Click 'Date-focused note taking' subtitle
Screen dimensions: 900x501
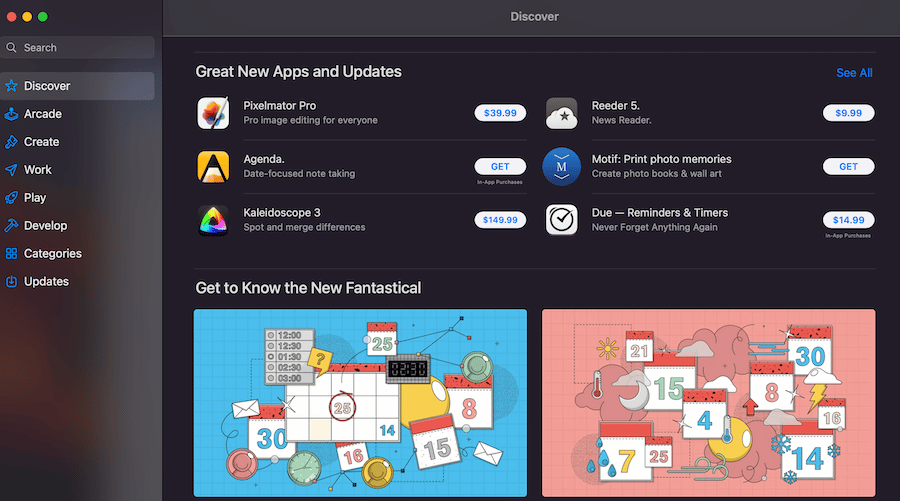(299, 173)
